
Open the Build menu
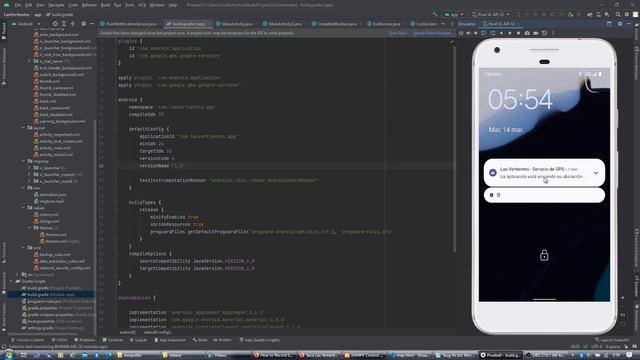coord(105,5)
